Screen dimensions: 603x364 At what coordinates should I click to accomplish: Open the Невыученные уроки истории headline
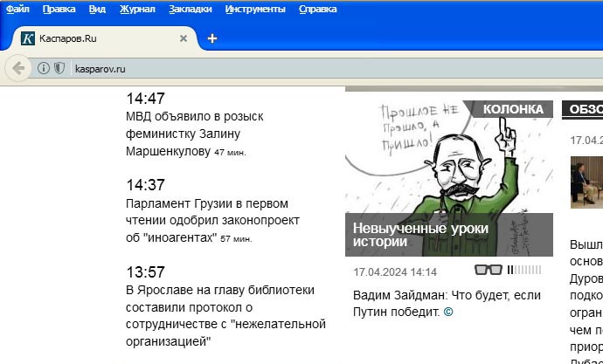(x=420, y=235)
